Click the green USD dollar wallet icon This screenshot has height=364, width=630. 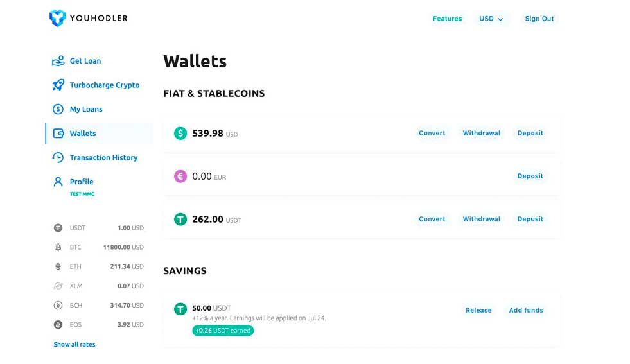180,133
